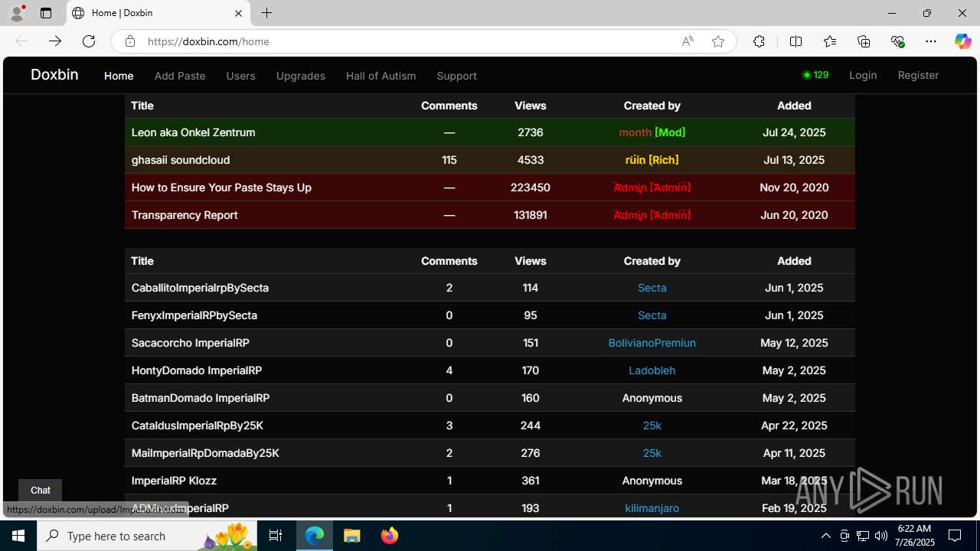Open the notification center icon
Image resolution: width=980 pixels, height=551 pixels.
[955, 536]
